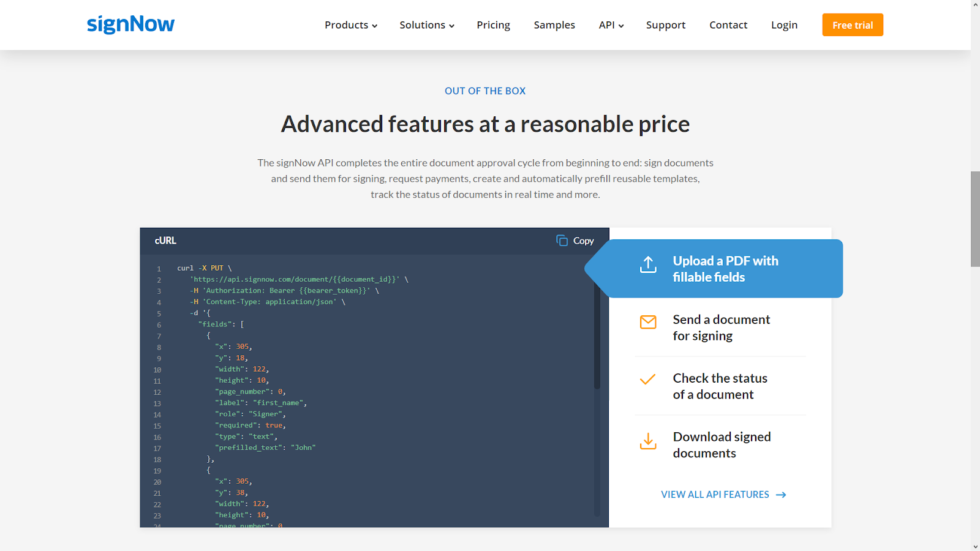Viewport: 980px width, 551px height.
Task: Click arrow next to View All API Features
Action: tap(781, 495)
